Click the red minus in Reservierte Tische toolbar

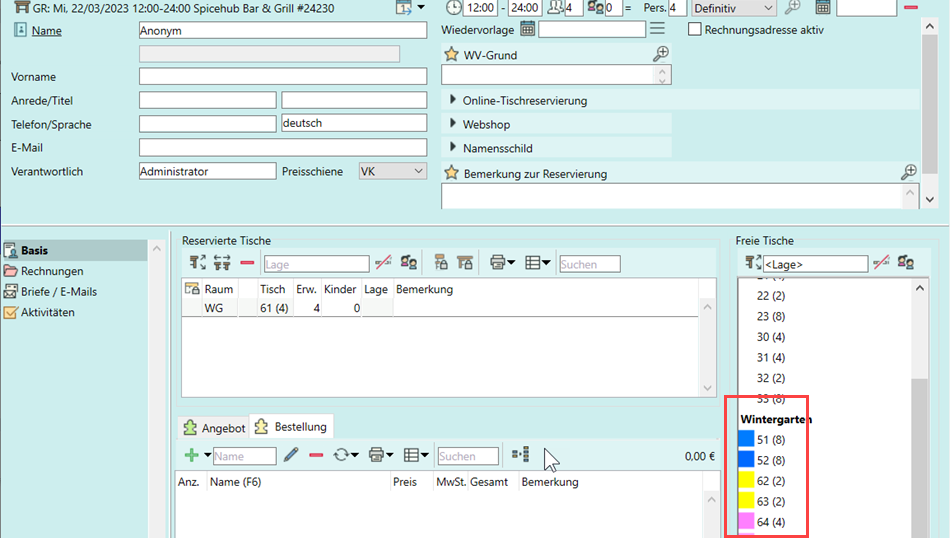(247, 264)
